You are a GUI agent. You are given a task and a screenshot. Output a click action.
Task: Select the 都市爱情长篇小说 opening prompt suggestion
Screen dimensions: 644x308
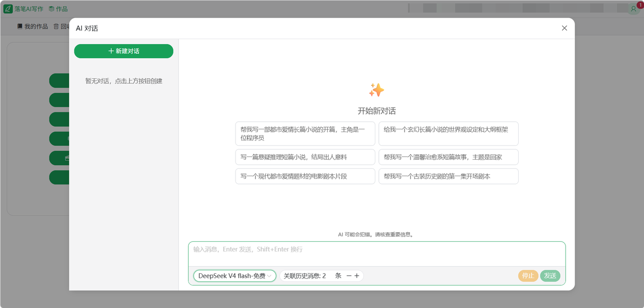305,134
